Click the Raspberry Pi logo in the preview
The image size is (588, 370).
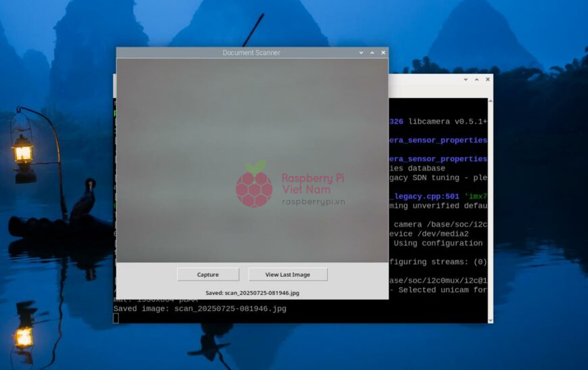click(x=254, y=185)
